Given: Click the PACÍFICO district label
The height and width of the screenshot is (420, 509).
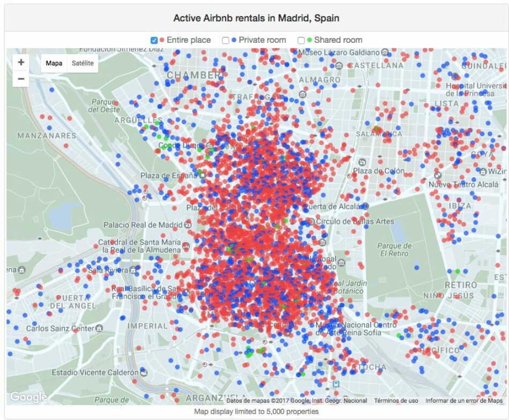Looking at the screenshot, I should [440, 350].
